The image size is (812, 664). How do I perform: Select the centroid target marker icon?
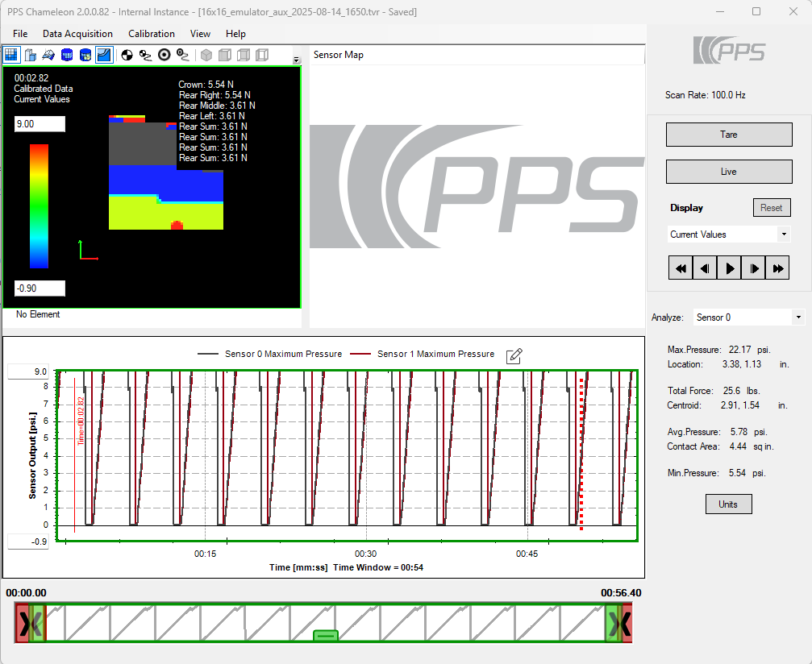click(x=164, y=55)
